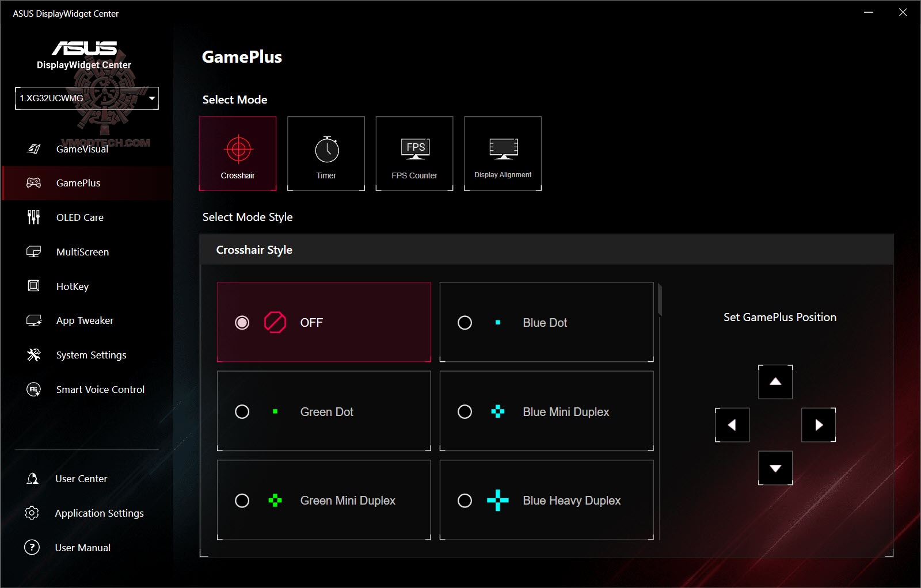Minimize the ASUS DisplayWidget Center window
The width and height of the screenshot is (921, 588).
tap(869, 12)
